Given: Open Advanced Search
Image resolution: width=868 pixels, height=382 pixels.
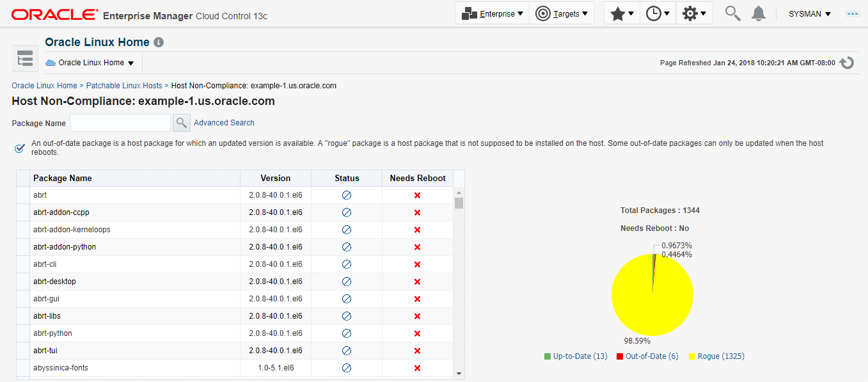Looking at the screenshot, I should pos(224,123).
